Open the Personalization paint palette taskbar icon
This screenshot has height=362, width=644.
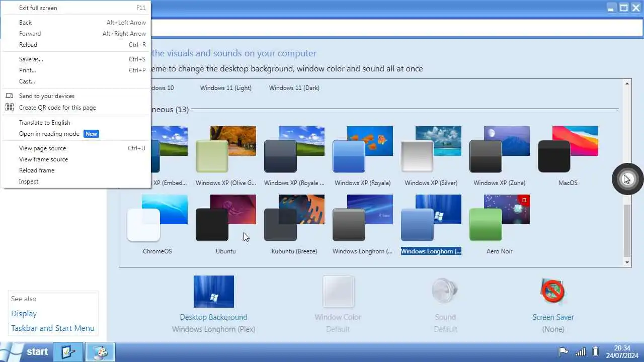click(100, 352)
